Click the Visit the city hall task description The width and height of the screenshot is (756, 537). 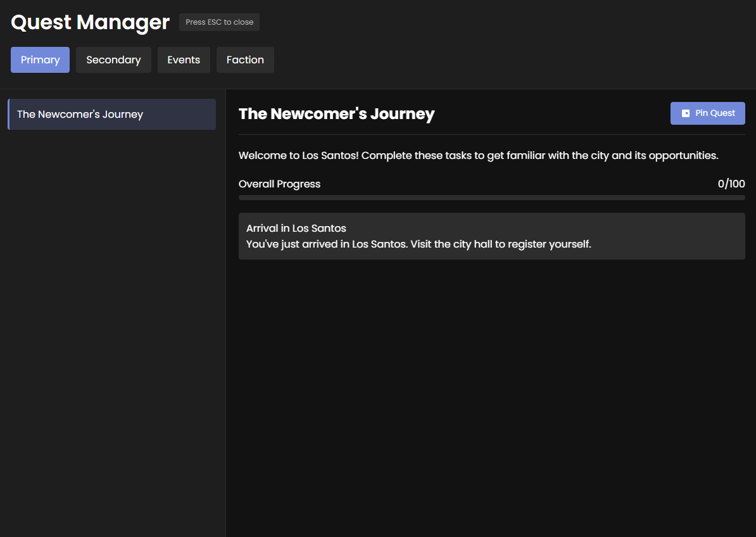[x=419, y=244]
